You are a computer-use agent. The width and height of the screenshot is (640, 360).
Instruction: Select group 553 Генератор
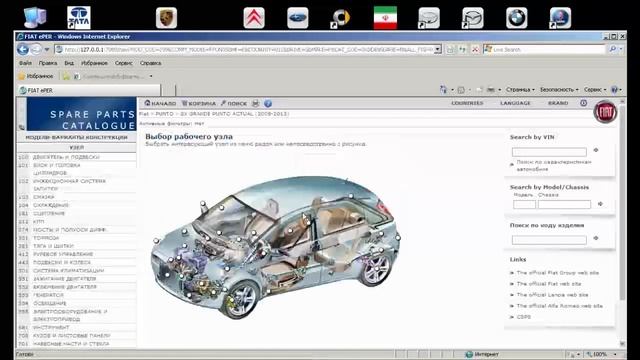click(x=76, y=295)
